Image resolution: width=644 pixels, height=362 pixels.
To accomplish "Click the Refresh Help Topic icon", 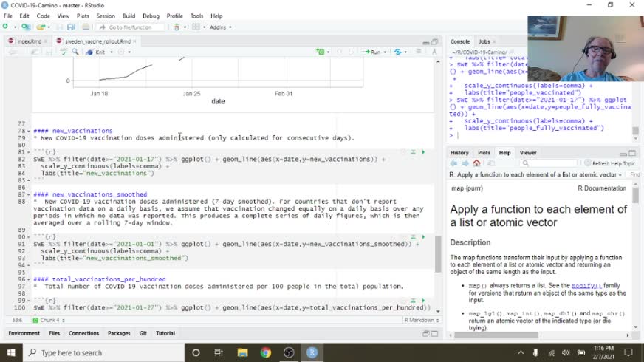I will coord(588,163).
